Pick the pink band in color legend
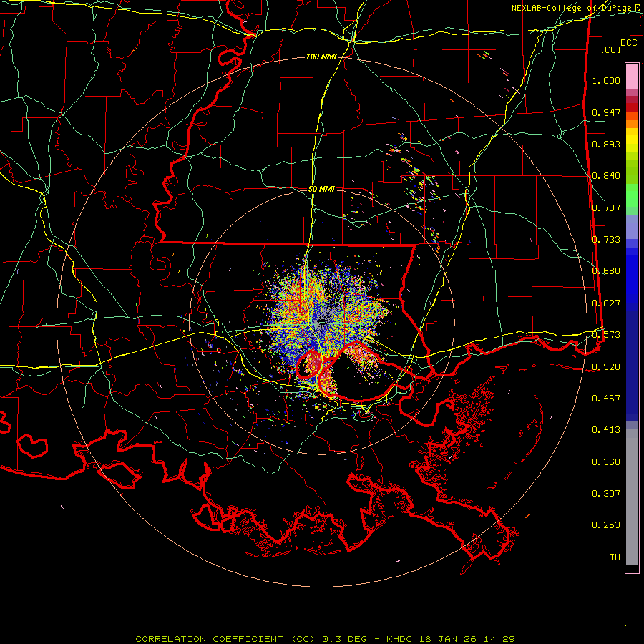 631,77
